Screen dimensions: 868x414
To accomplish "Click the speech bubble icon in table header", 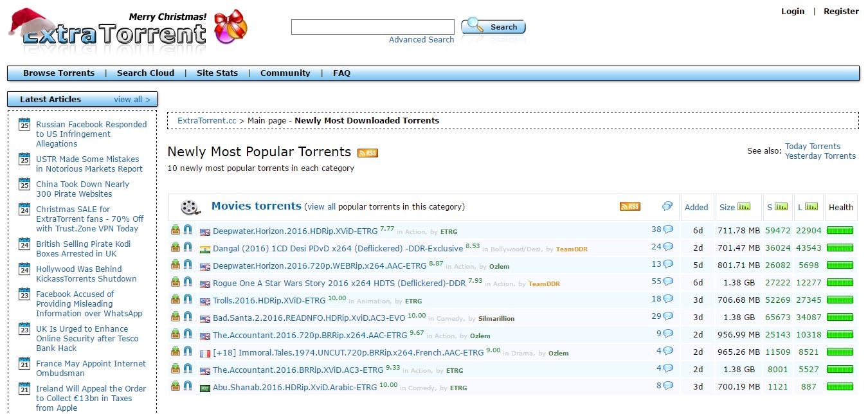I will pyautogui.click(x=667, y=206).
